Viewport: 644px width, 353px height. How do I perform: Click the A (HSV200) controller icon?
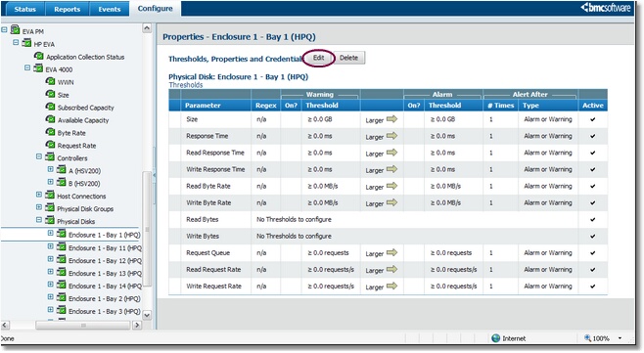click(62, 169)
